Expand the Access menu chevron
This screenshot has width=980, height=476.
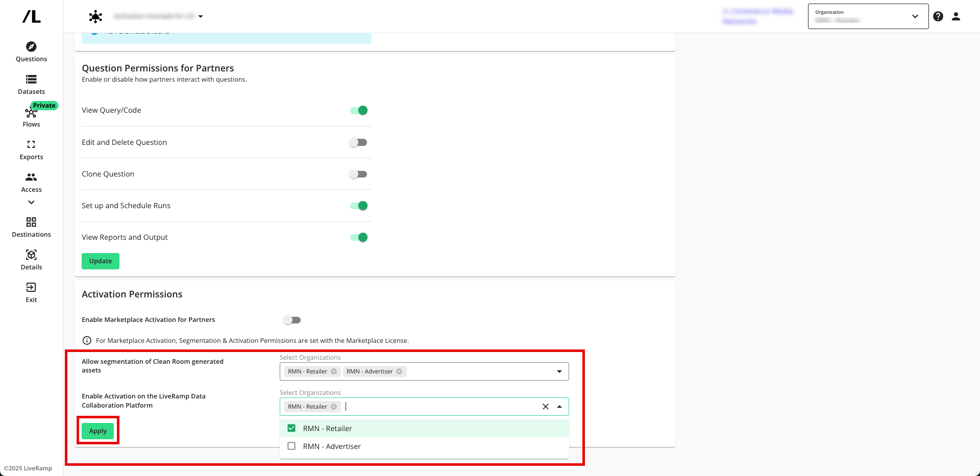tap(31, 203)
